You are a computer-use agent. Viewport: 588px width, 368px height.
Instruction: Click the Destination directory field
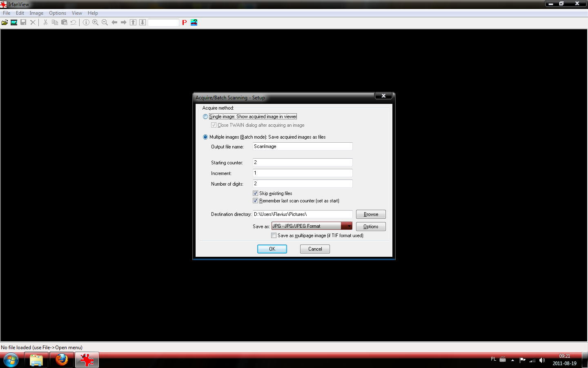pos(303,214)
